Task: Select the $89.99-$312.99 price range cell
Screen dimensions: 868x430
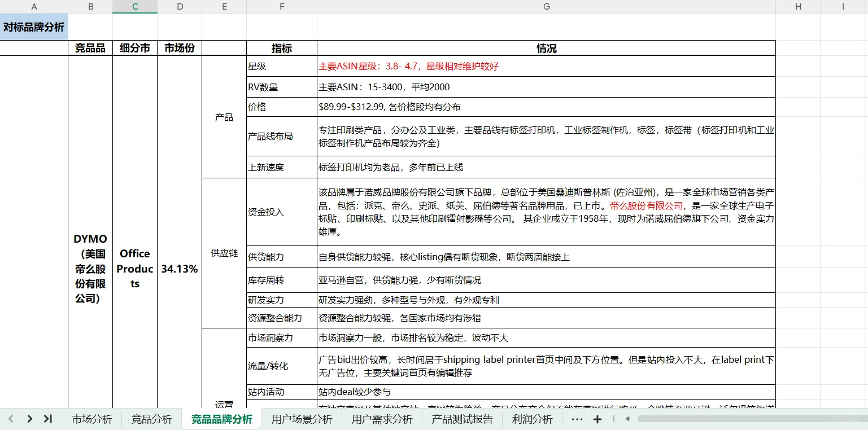Action: click(x=546, y=107)
